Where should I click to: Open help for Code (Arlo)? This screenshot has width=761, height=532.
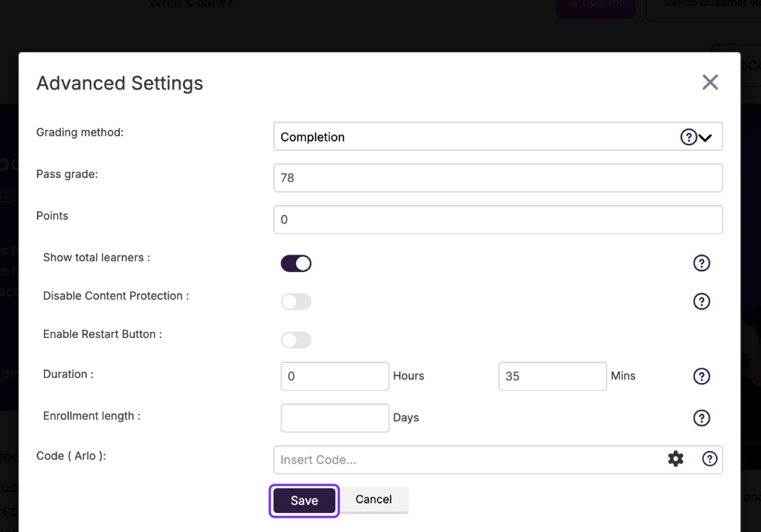tap(710, 459)
